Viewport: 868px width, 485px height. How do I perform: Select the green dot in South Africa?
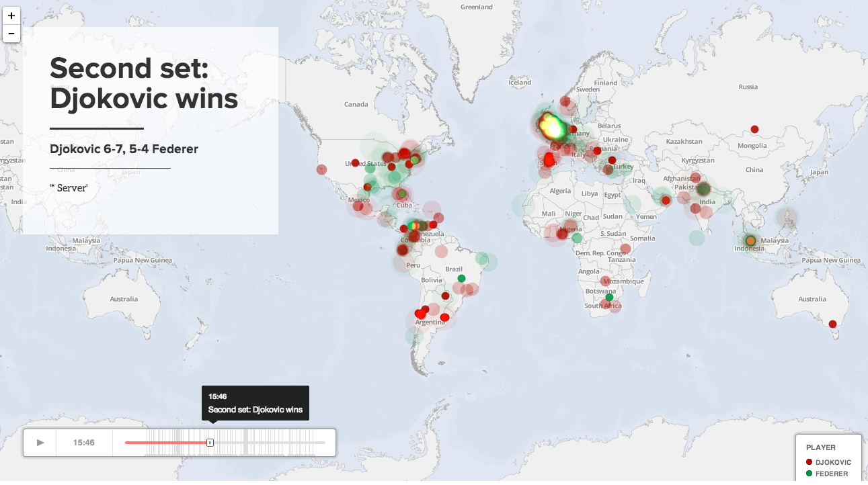pos(609,298)
